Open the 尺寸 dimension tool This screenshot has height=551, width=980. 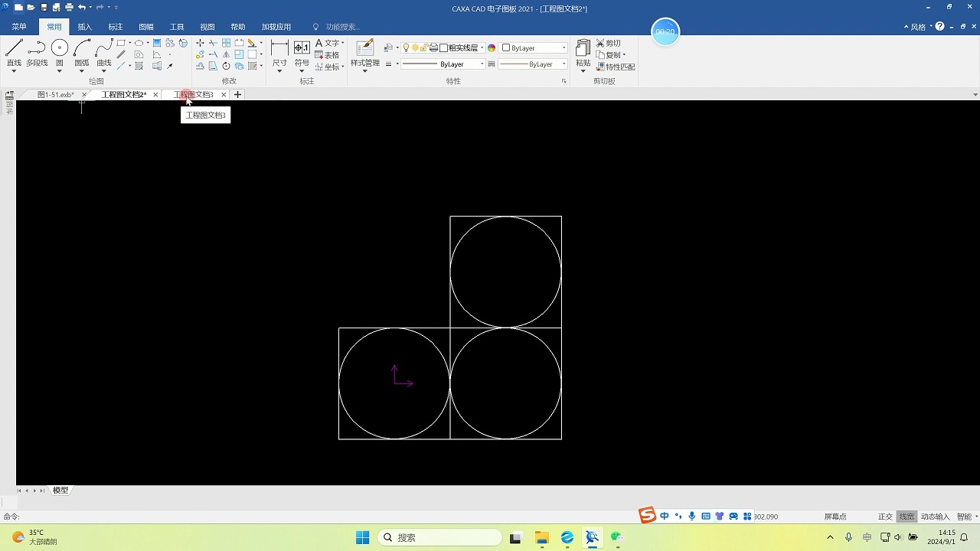279,54
